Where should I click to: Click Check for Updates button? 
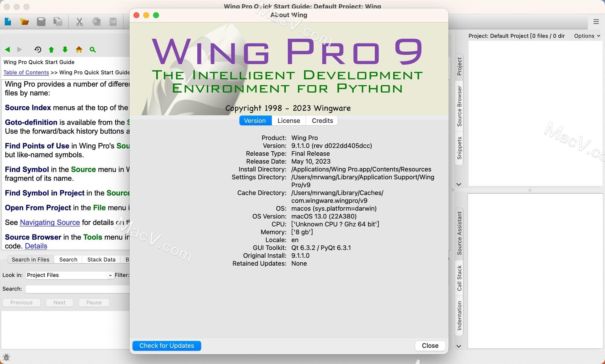(x=167, y=346)
